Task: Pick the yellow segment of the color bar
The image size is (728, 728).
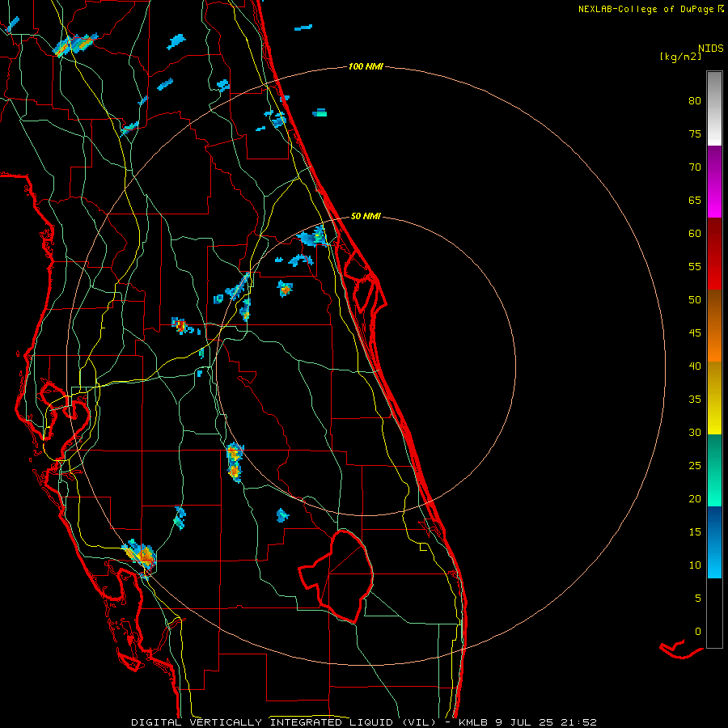Action: [714, 398]
